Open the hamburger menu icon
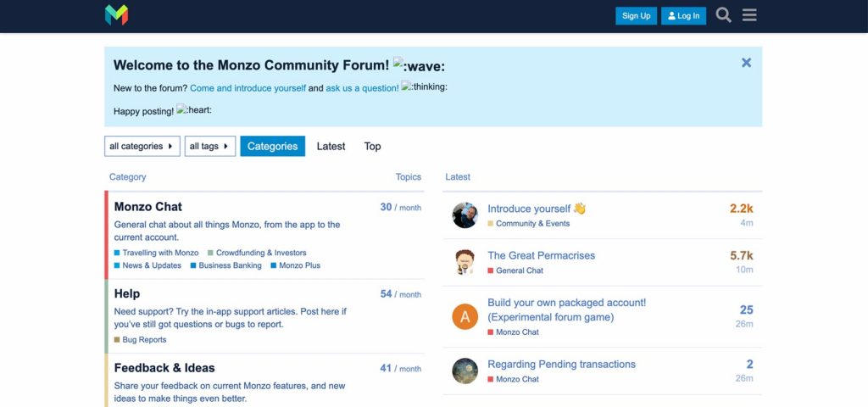 tap(749, 15)
